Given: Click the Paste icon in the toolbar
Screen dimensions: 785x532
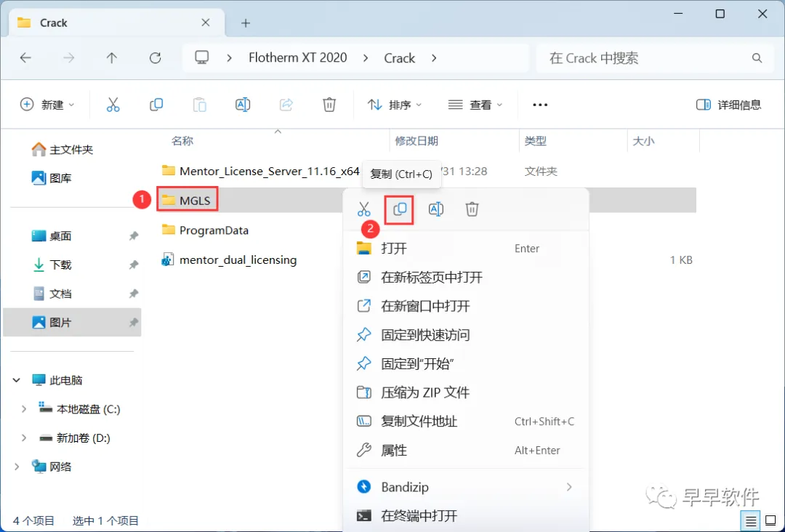Looking at the screenshot, I should 199,105.
